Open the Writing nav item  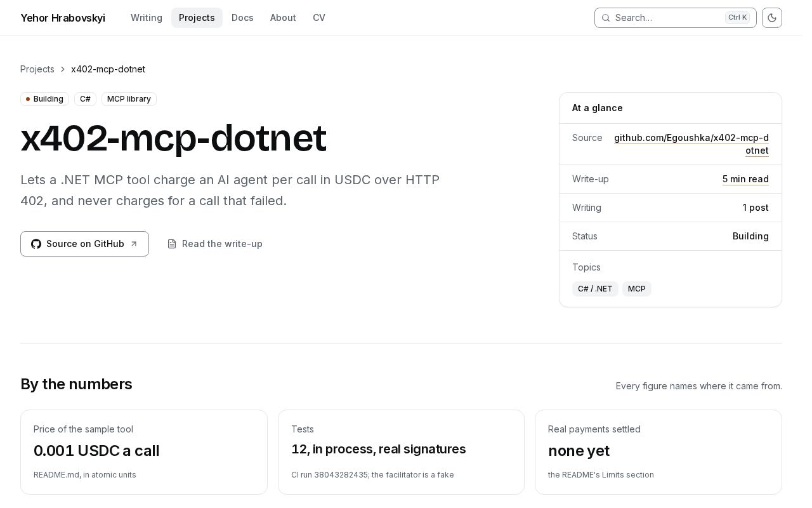point(147,18)
